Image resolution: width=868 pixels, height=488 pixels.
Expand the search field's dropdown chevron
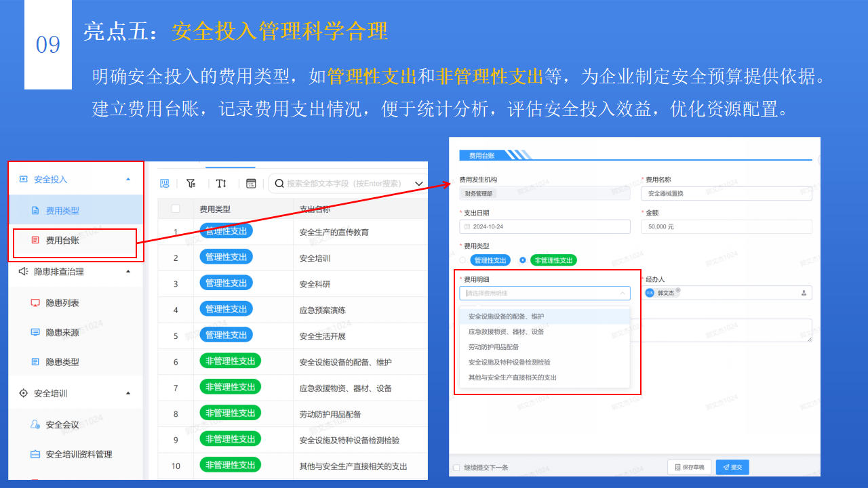click(418, 183)
